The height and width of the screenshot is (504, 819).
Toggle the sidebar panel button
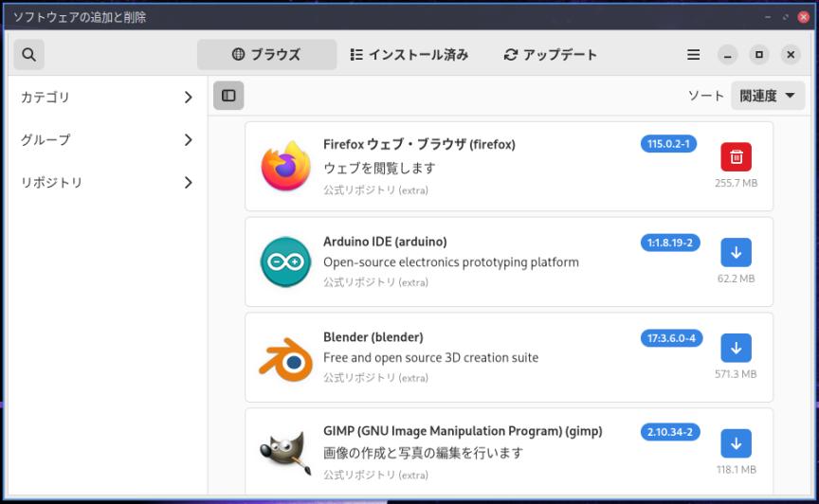click(228, 96)
